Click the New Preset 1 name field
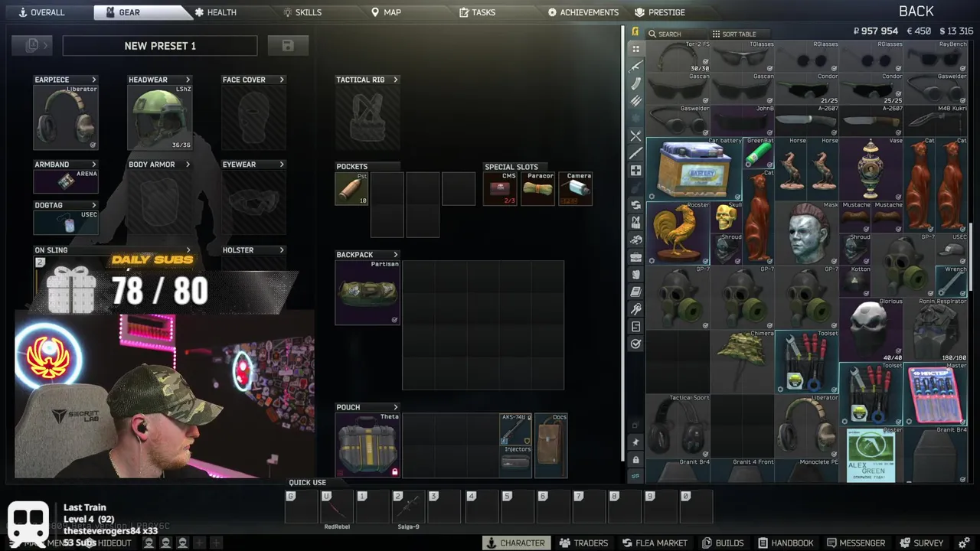980x551 pixels. [160, 46]
